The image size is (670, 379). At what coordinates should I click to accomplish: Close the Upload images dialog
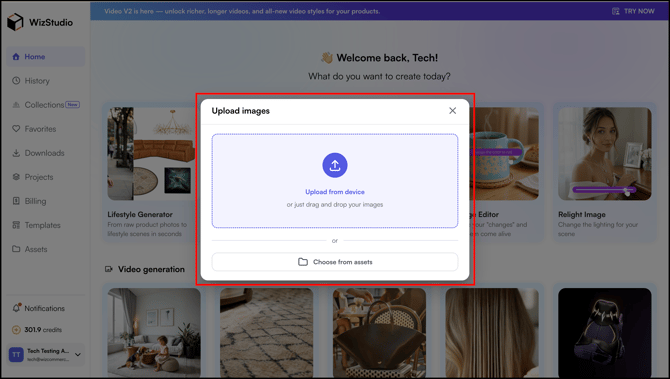coord(453,111)
